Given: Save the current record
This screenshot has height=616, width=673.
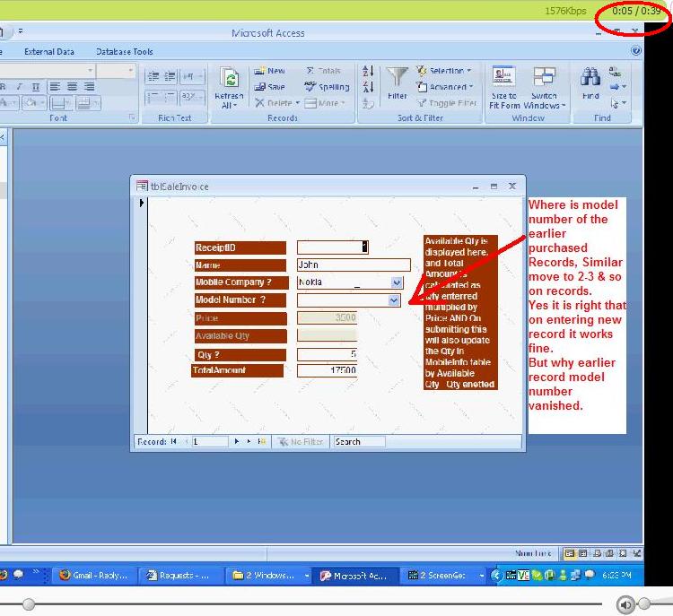Looking at the screenshot, I should (x=269, y=87).
